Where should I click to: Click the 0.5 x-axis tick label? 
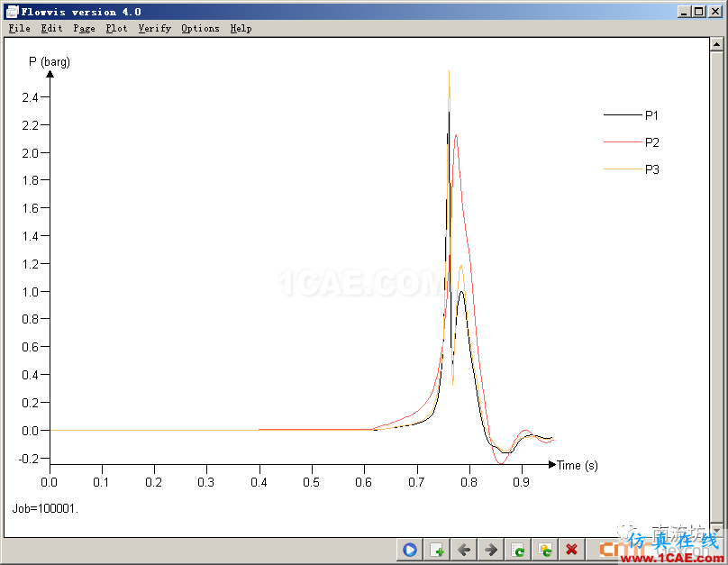(311, 482)
